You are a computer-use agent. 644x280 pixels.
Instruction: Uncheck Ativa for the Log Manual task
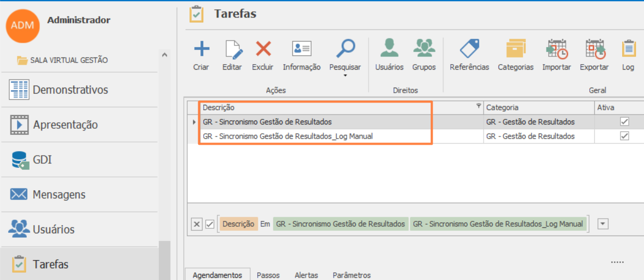[x=624, y=136]
